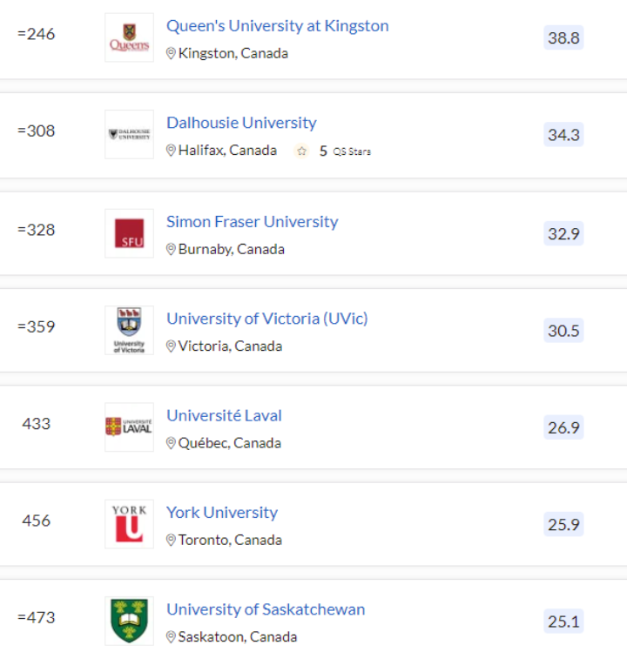627x672 pixels.
Task: Click the location pin beside Kingston, Canada
Action: [x=171, y=54]
